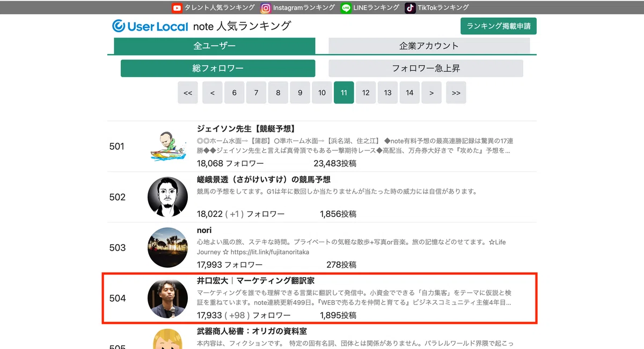This screenshot has width=644, height=349.
Task: Click rank number 504
Action: pyautogui.click(x=117, y=298)
